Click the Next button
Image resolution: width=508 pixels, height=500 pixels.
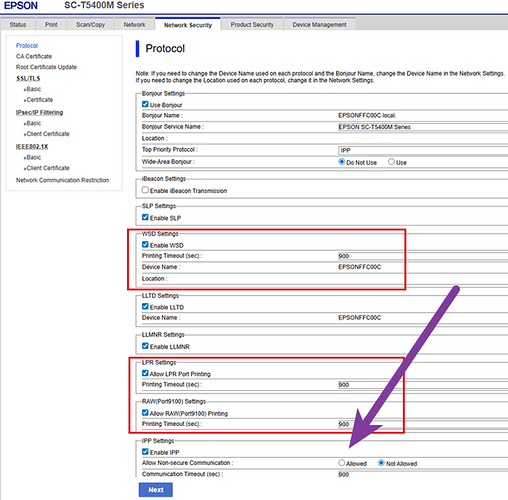click(156, 490)
